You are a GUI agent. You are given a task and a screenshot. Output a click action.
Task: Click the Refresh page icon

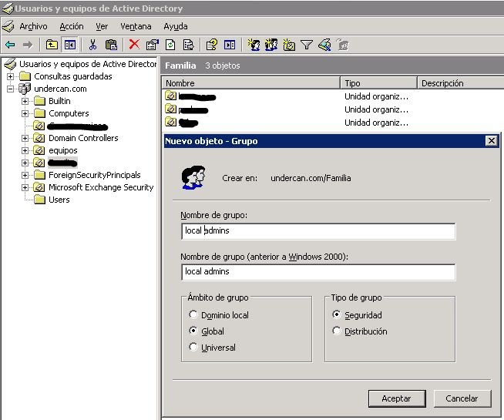[x=170, y=45]
